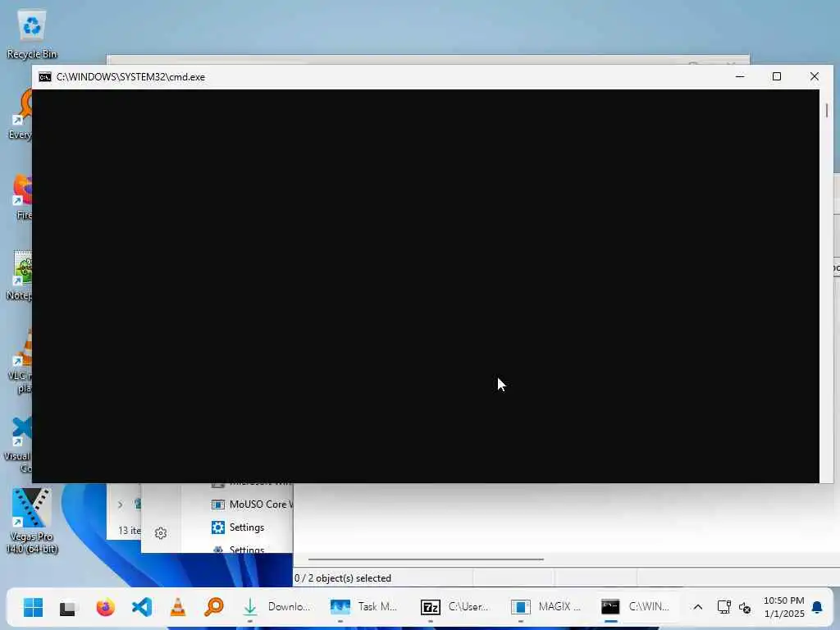This screenshot has width=840, height=630.
Task: Launch Firefox from the taskbar
Action: point(106,608)
